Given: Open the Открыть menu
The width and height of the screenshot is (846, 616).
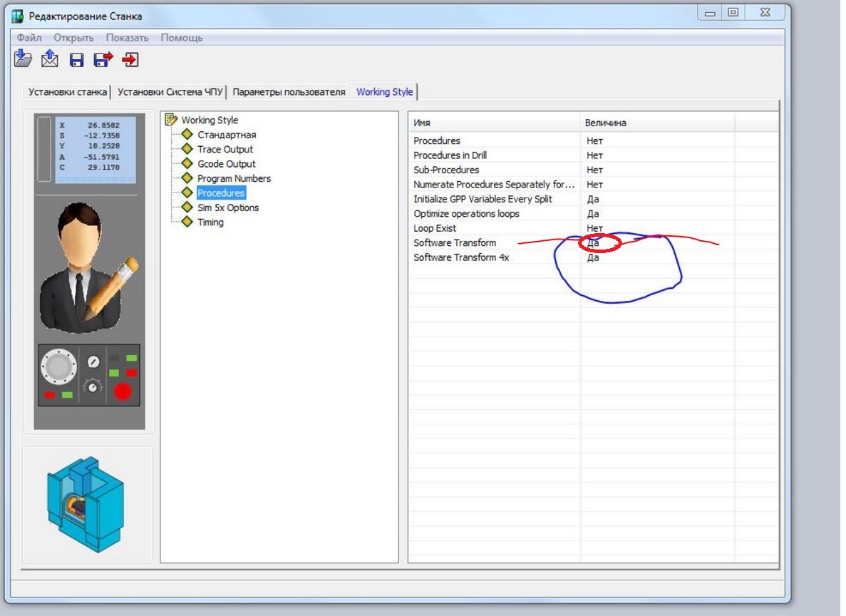Looking at the screenshot, I should click(x=73, y=38).
